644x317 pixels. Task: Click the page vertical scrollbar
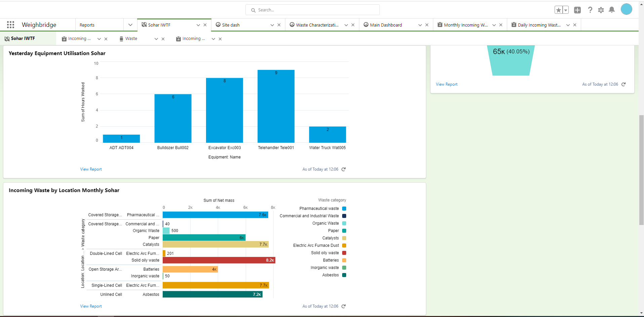click(641, 170)
